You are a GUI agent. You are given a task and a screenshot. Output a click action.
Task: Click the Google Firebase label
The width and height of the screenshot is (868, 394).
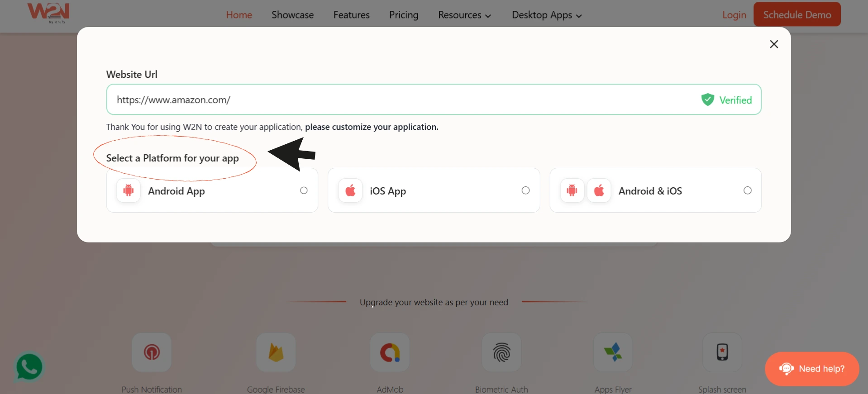276,389
